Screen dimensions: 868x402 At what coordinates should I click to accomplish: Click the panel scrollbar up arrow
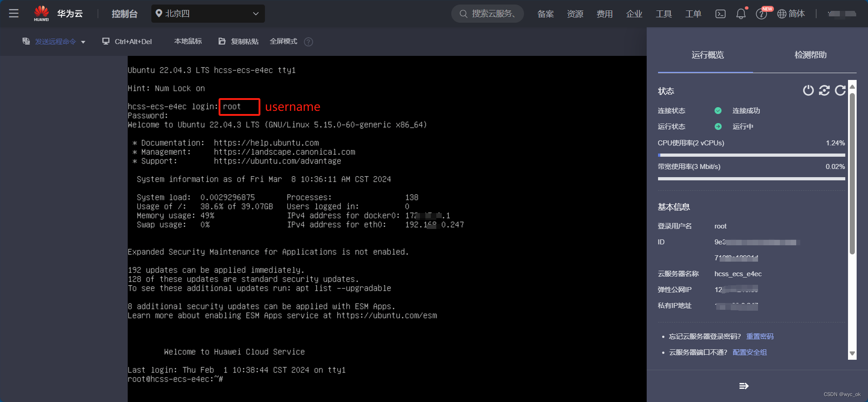pyautogui.click(x=853, y=86)
